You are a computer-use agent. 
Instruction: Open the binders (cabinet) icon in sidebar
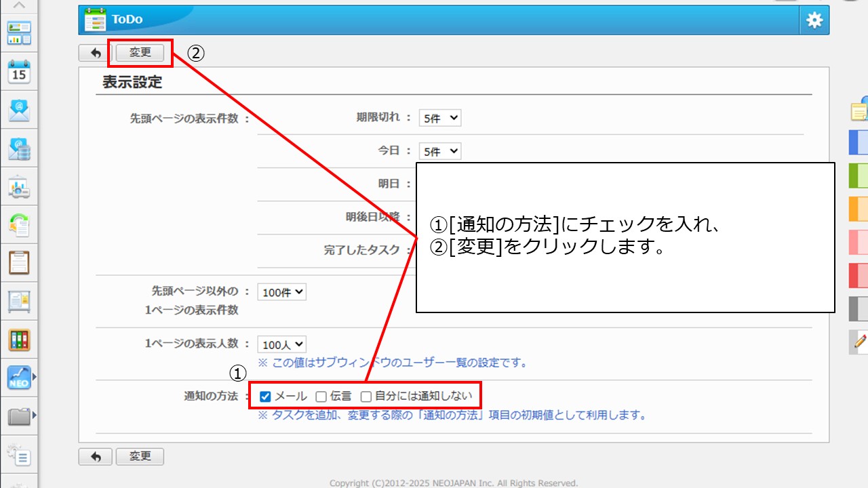click(19, 340)
